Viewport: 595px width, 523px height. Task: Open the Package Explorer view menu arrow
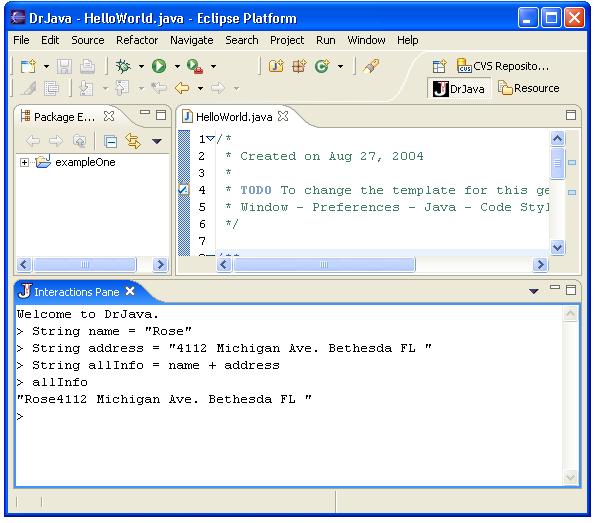coord(157,141)
